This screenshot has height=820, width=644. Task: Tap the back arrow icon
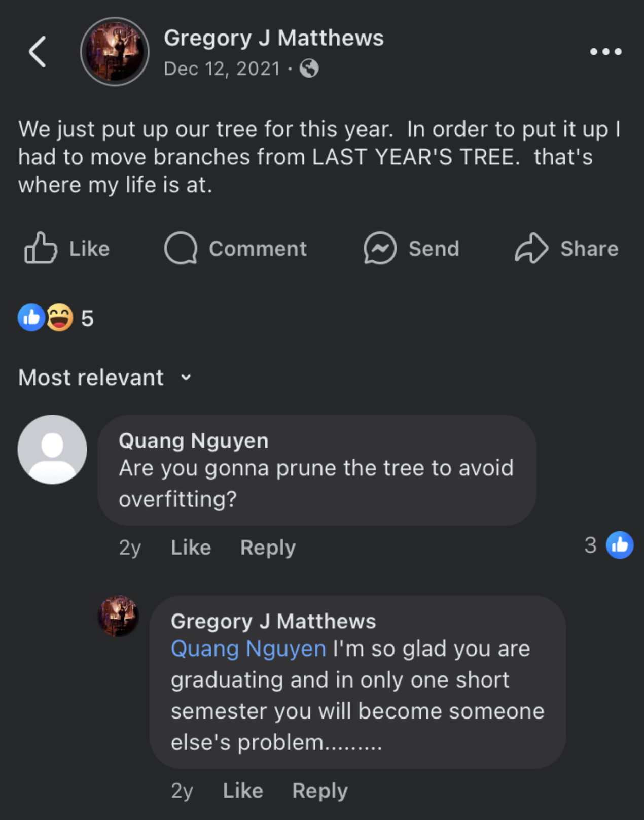coord(38,52)
